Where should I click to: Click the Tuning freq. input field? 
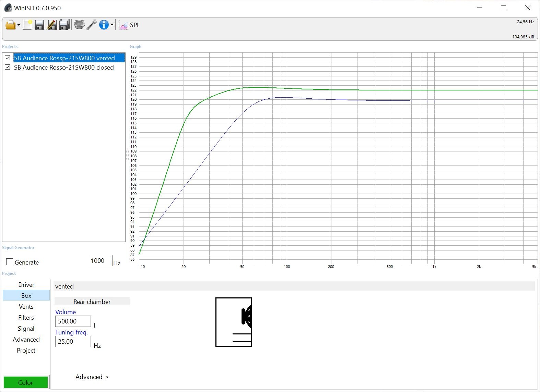coord(73,342)
